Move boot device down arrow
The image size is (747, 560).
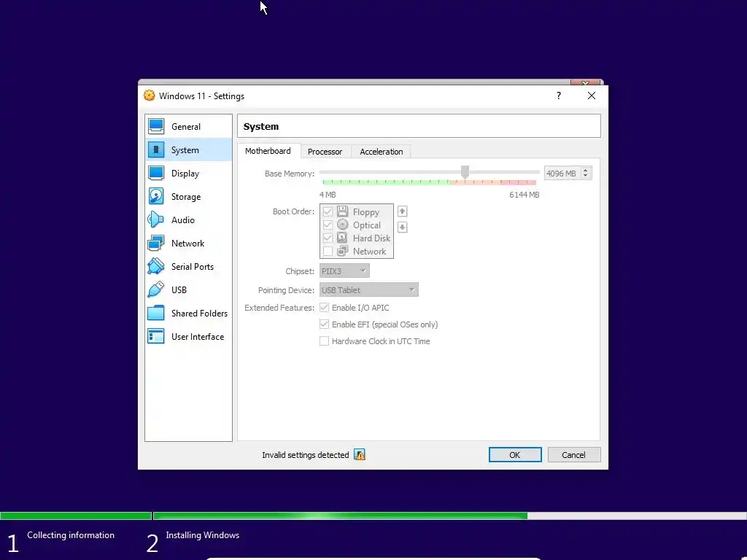click(x=402, y=227)
